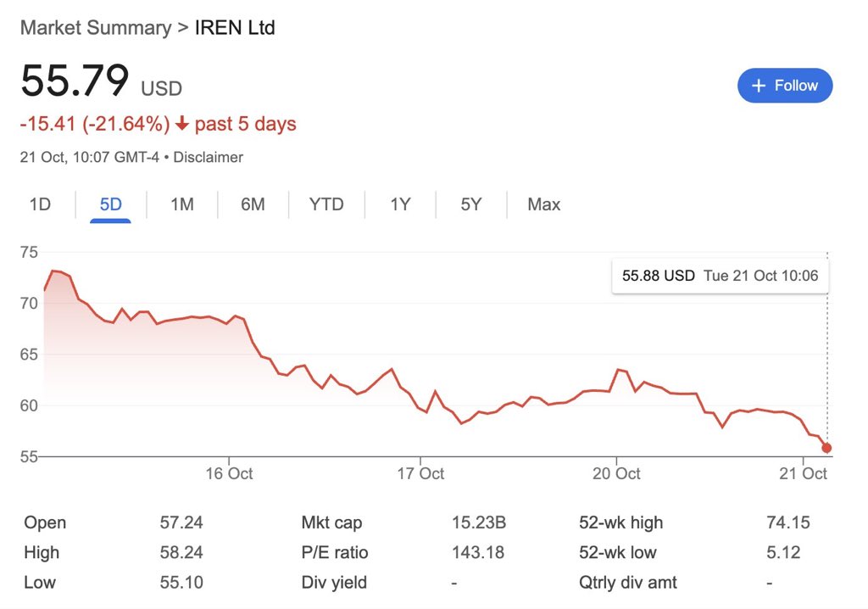Screen dimensions: 868x609
Task: Select the 5Y chart range
Action: click(470, 204)
